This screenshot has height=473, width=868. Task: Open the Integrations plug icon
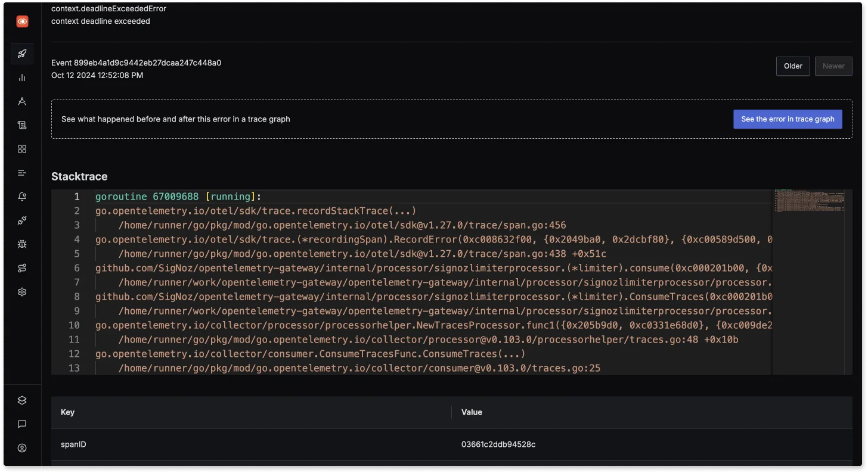(22, 220)
